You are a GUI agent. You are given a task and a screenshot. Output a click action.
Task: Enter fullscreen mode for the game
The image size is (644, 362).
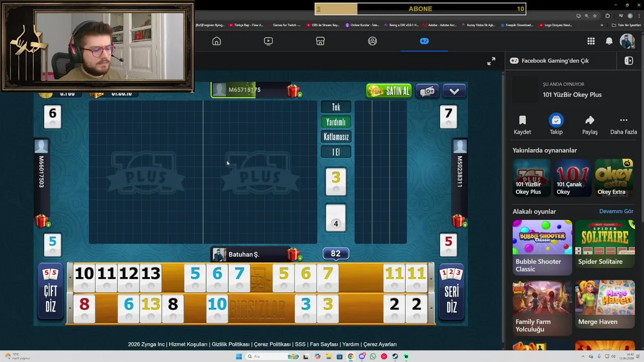(491, 61)
